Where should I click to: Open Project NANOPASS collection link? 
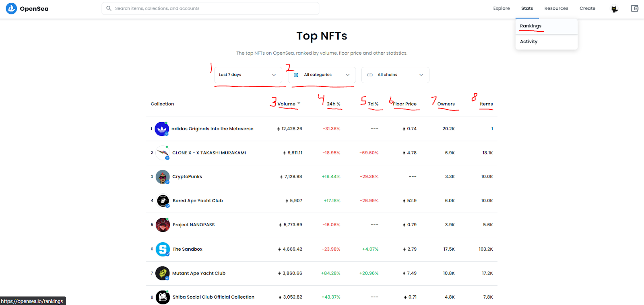coord(194,225)
